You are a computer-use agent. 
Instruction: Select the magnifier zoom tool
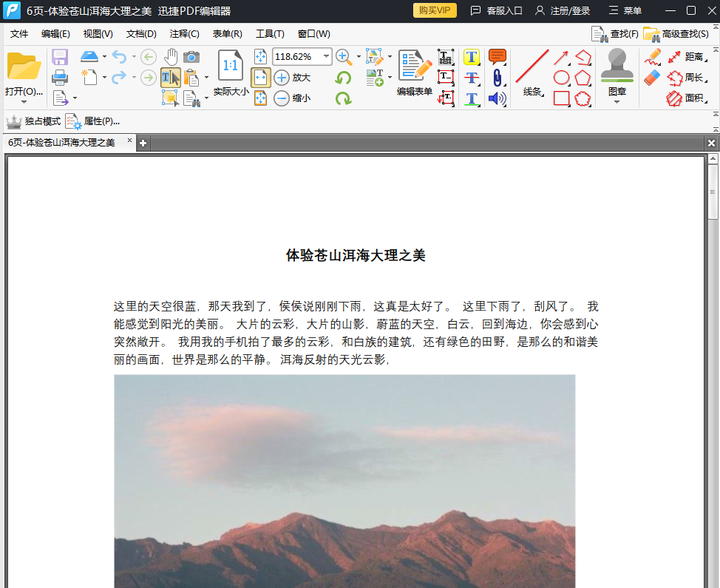tap(343, 57)
